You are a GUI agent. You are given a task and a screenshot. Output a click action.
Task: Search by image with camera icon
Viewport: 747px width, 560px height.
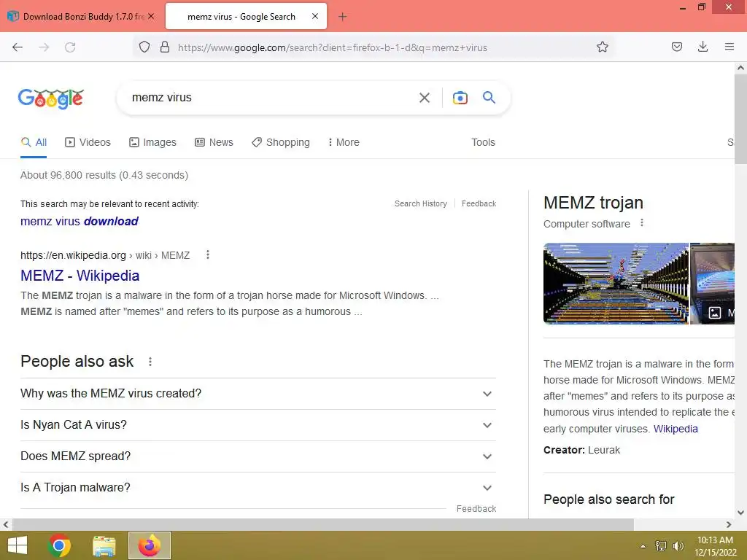pyautogui.click(x=460, y=98)
